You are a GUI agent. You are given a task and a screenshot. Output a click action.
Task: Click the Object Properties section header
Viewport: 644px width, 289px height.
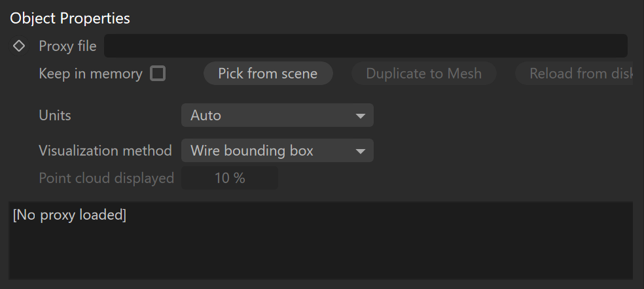pos(70,18)
